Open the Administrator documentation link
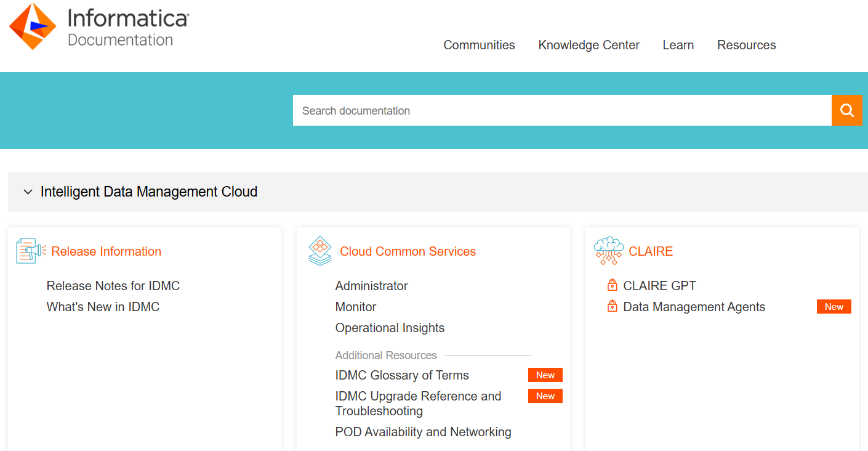The width and height of the screenshot is (868, 451). tap(371, 286)
